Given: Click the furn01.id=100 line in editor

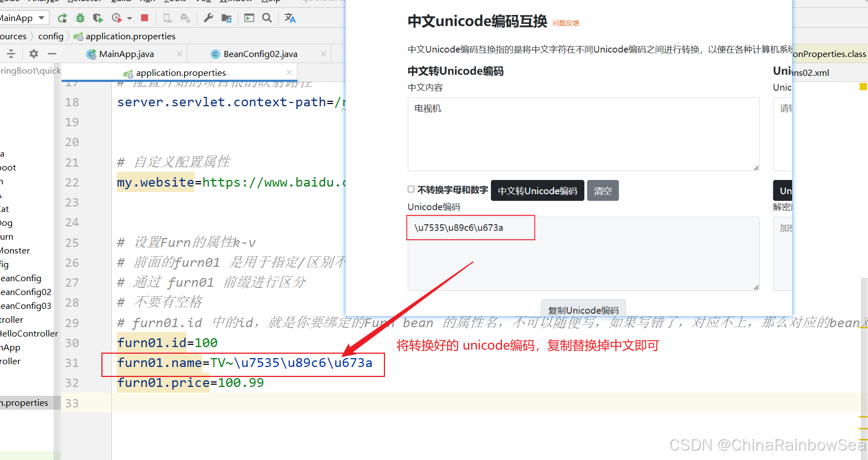Looking at the screenshot, I should 167,343.
